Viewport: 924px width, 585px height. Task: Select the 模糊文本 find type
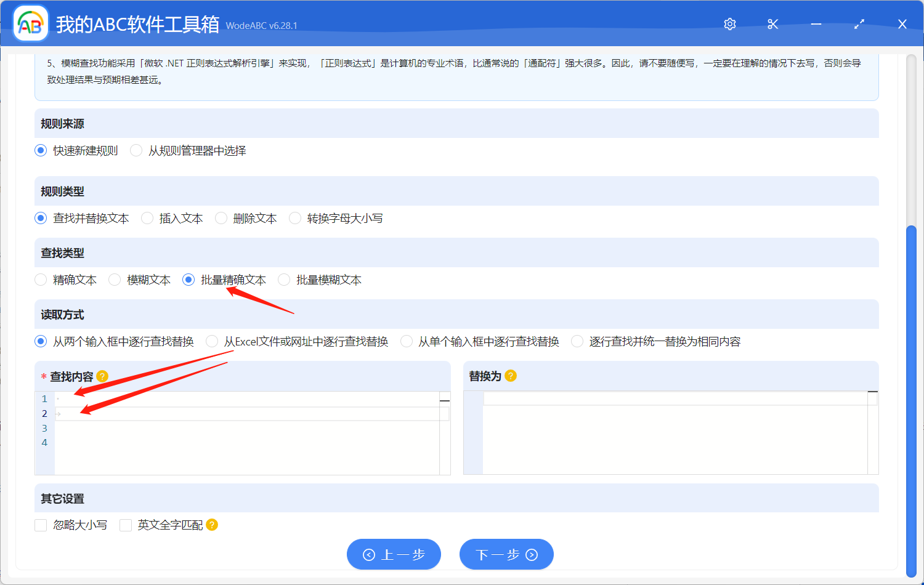pyautogui.click(x=115, y=279)
